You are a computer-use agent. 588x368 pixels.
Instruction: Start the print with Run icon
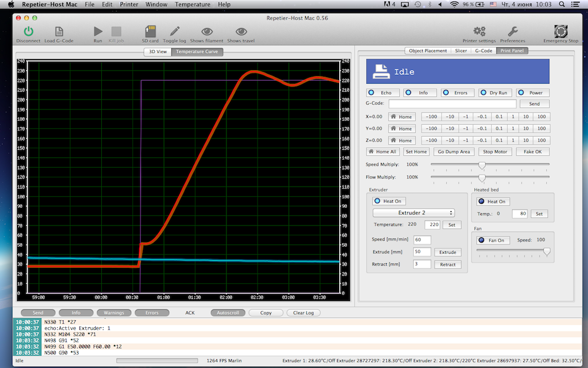(98, 32)
